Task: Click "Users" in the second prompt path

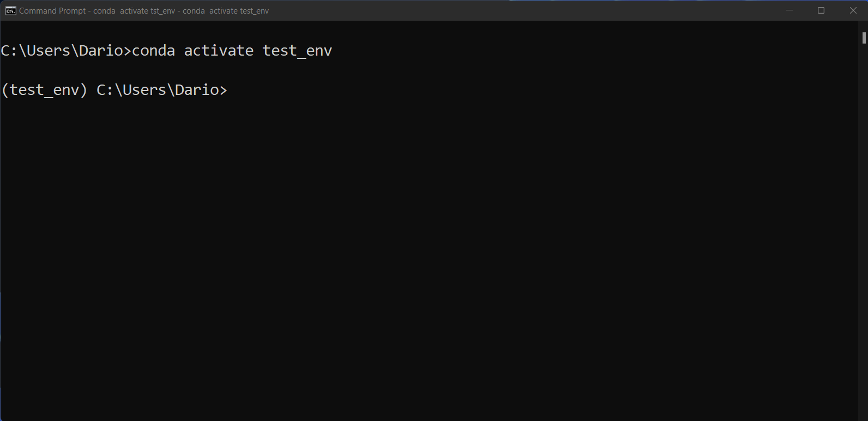Action: click(x=144, y=90)
